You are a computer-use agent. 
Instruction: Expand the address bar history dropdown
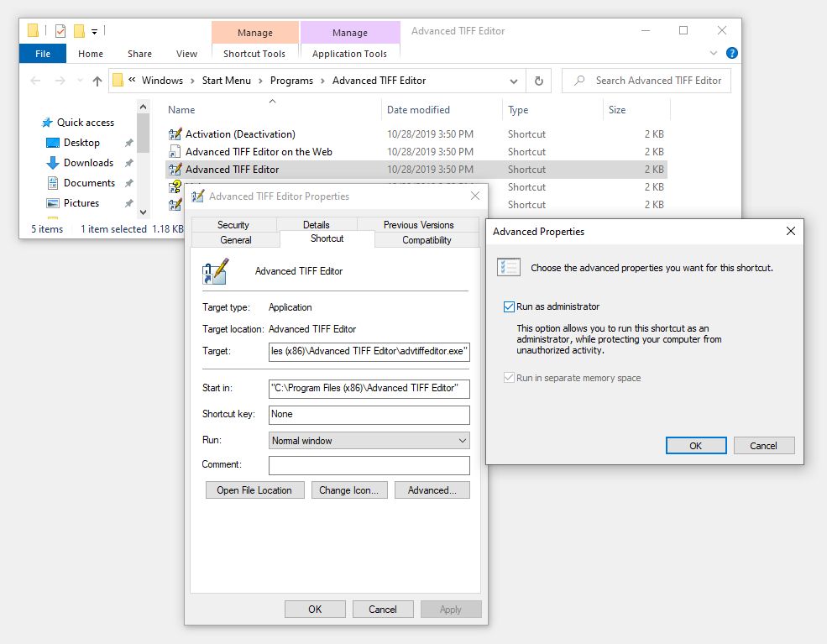[513, 81]
